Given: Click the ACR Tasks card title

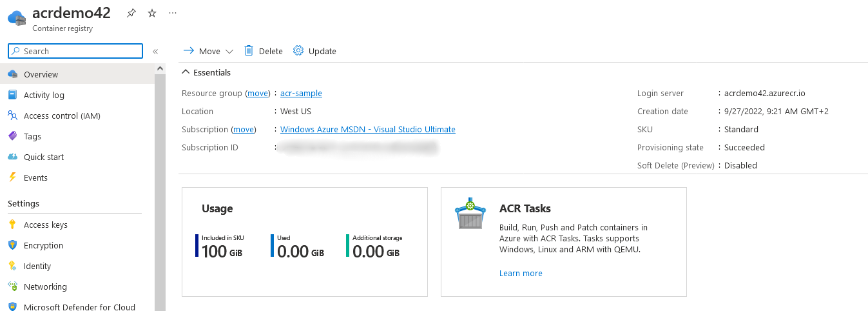Looking at the screenshot, I should click(x=525, y=208).
